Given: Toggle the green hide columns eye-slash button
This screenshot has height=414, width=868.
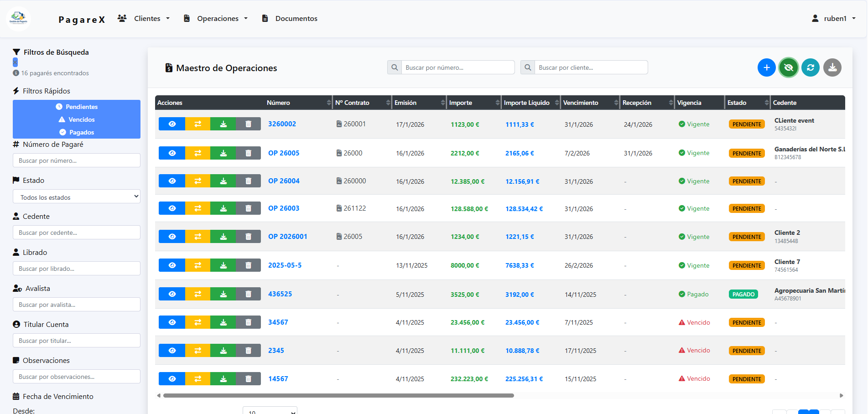Looking at the screenshot, I should [x=788, y=68].
